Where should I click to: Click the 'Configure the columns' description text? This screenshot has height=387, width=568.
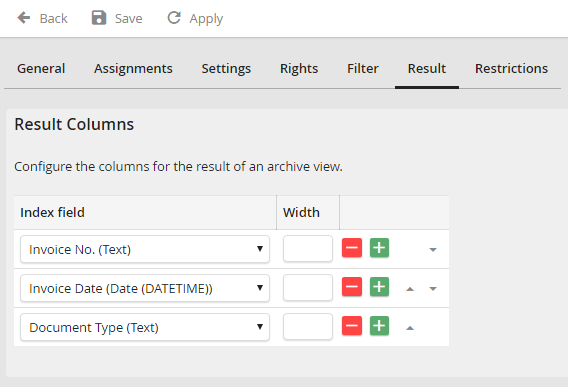tap(178, 167)
